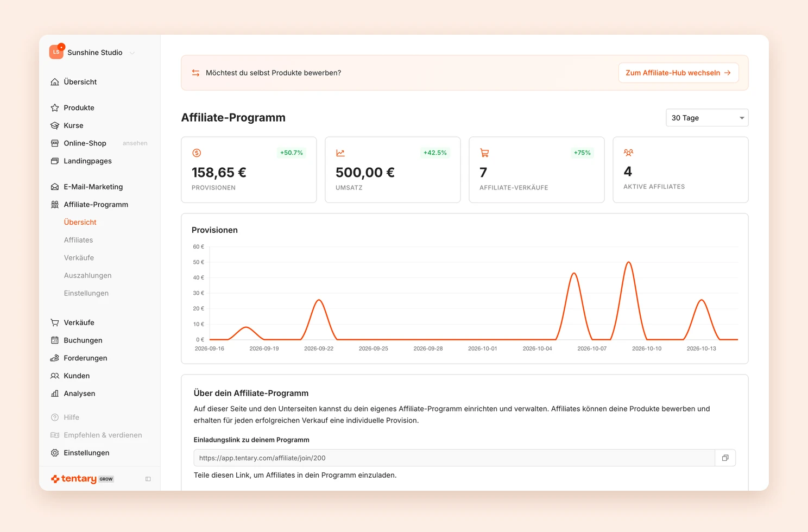The image size is (808, 532).
Task: Copy the invitation link with copy icon
Action: click(x=725, y=458)
